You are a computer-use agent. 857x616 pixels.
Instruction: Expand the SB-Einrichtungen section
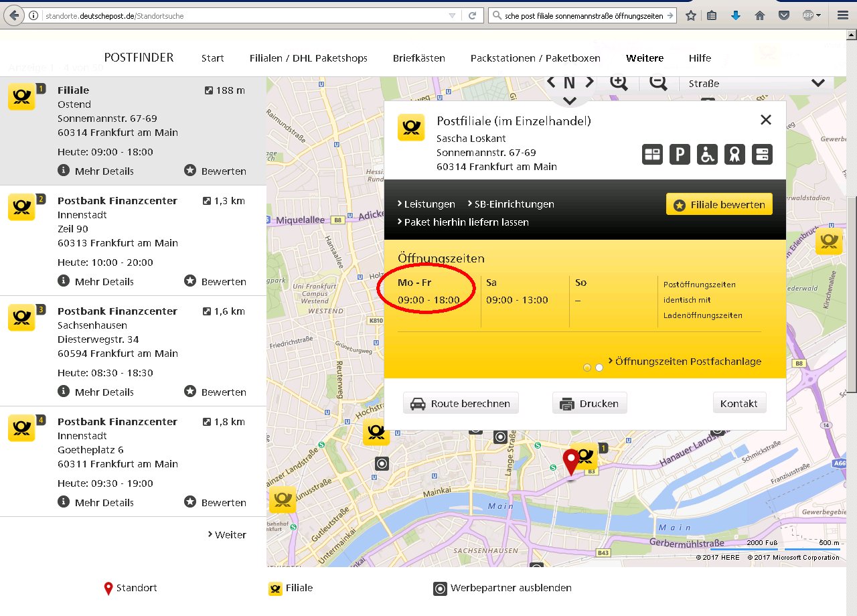(x=510, y=204)
